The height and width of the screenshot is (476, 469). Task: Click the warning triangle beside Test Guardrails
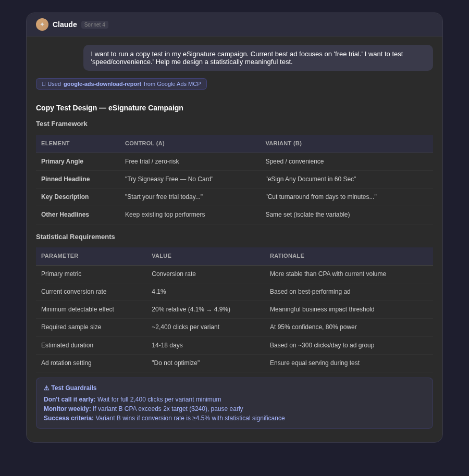pyautogui.click(x=47, y=387)
